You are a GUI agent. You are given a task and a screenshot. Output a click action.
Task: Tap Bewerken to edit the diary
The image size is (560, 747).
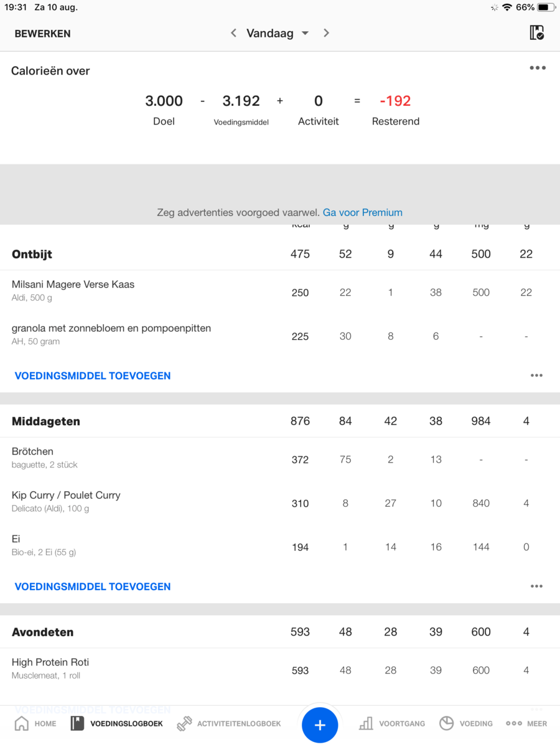point(42,34)
